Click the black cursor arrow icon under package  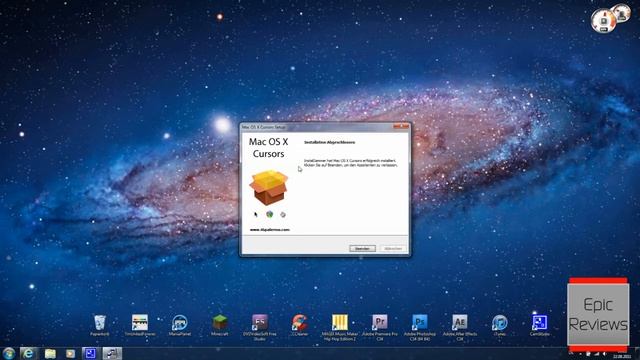click(x=256, y=214)
